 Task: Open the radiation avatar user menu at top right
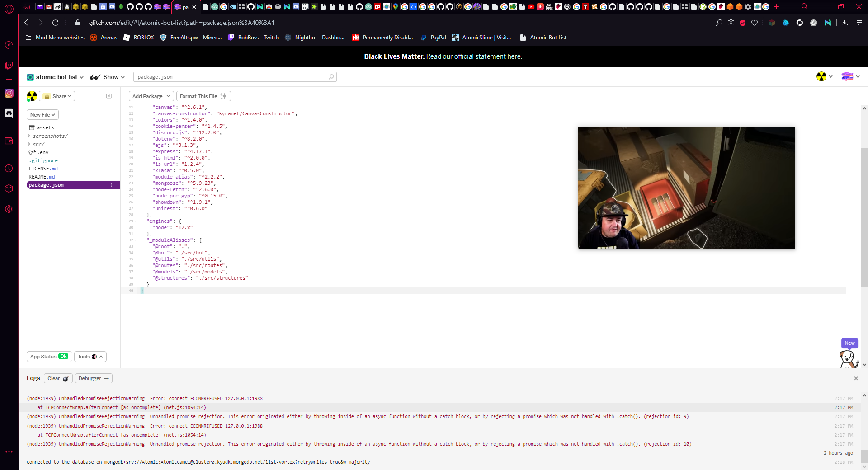[x=824, y=76]
